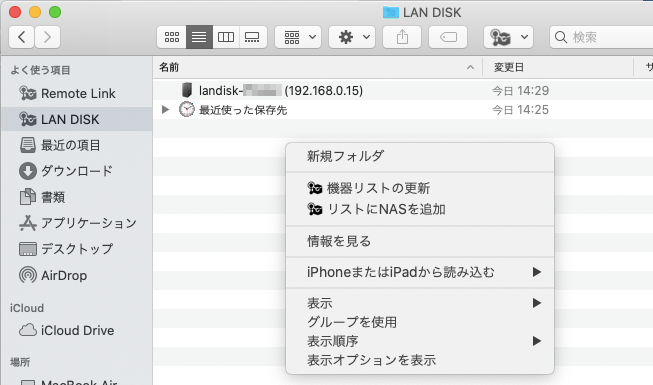The height and width of the screenshot is (385, 653).
Task: Open Remote Link in sidebar
Action: click(x=77, y=93)
